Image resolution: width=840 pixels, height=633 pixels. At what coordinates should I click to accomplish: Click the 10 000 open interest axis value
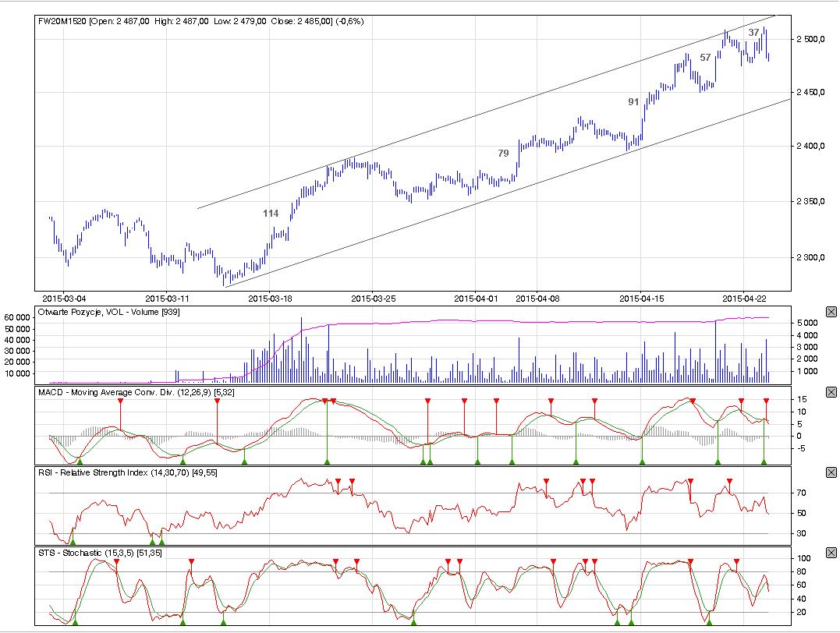[17, 374]
